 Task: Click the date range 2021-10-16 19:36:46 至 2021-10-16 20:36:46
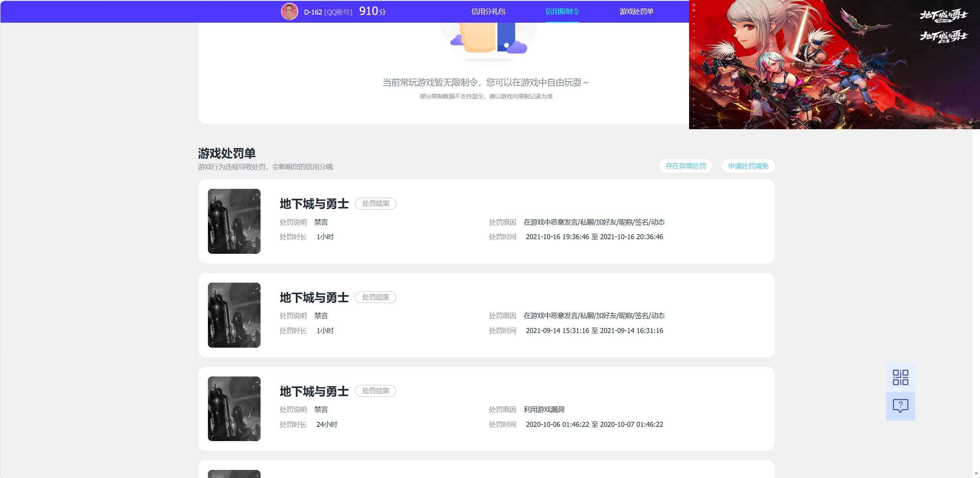click(x=595, y=237)
